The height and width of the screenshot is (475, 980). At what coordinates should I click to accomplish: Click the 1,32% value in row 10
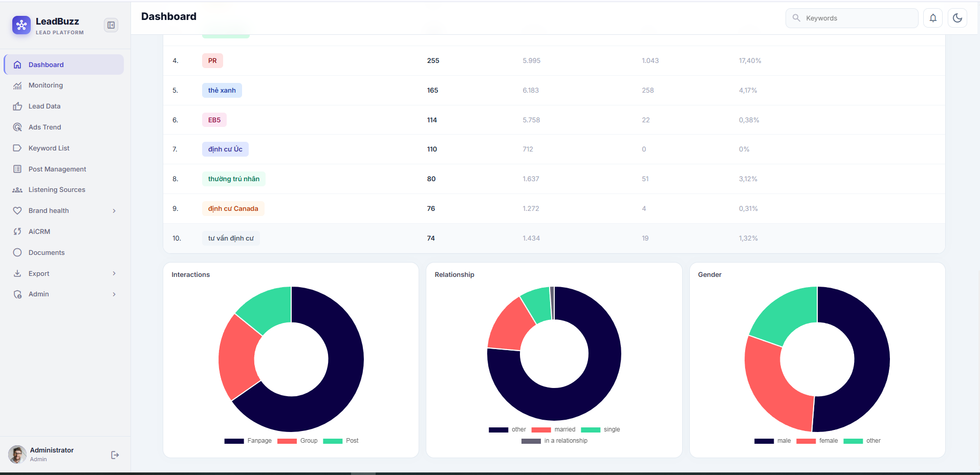[x=748, y=238]
